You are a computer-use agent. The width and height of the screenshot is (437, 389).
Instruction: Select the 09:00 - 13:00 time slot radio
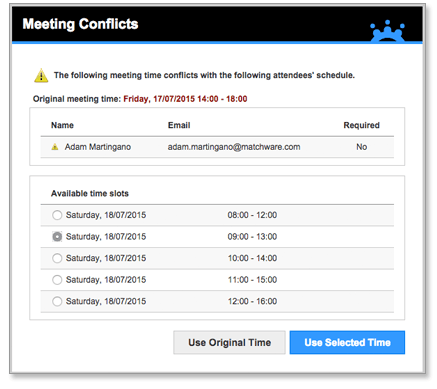pos(57,237)
